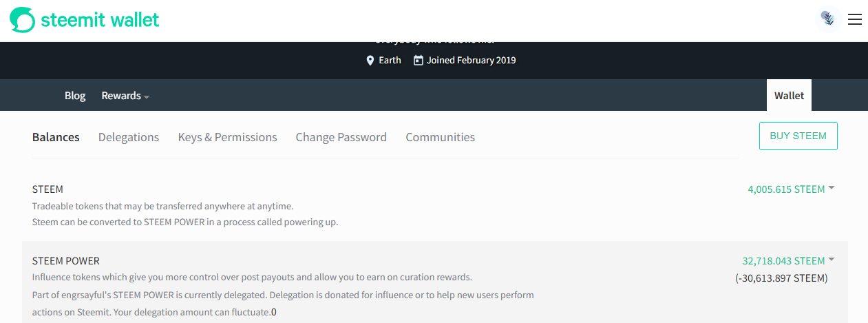Viewport: 868px width, 323px height.
Task: Open the hamburger menu icon
Action: point(855,20)
